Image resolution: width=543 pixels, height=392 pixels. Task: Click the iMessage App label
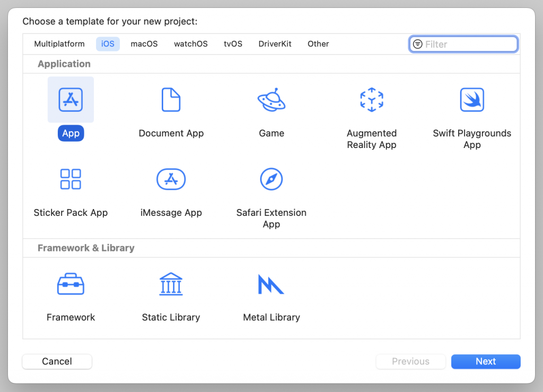tap(171, 213)
